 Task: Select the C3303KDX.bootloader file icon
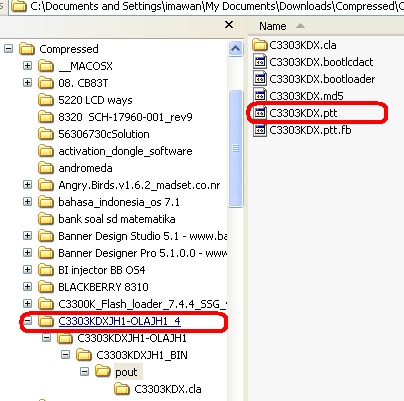tap(260, 79)
